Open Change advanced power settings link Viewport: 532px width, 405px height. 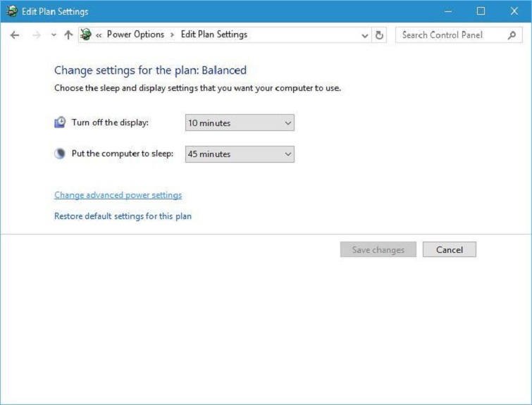coord(118,195)
